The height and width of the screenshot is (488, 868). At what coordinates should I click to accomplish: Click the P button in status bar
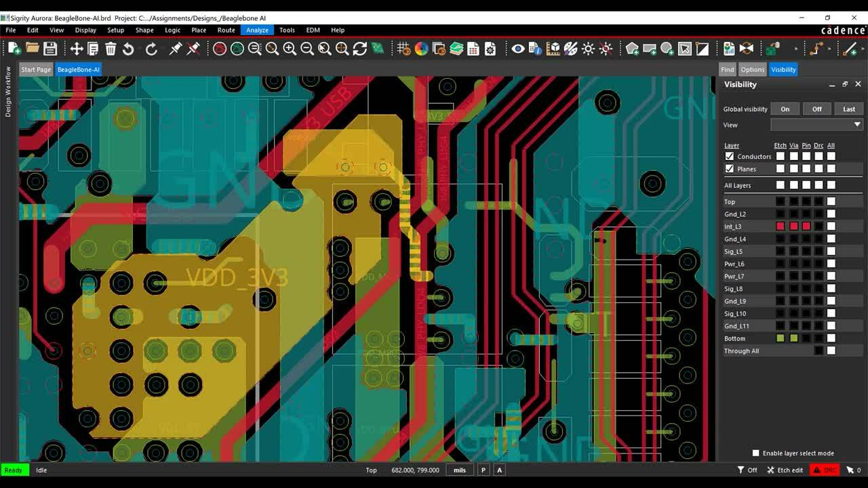click(484, 470)
